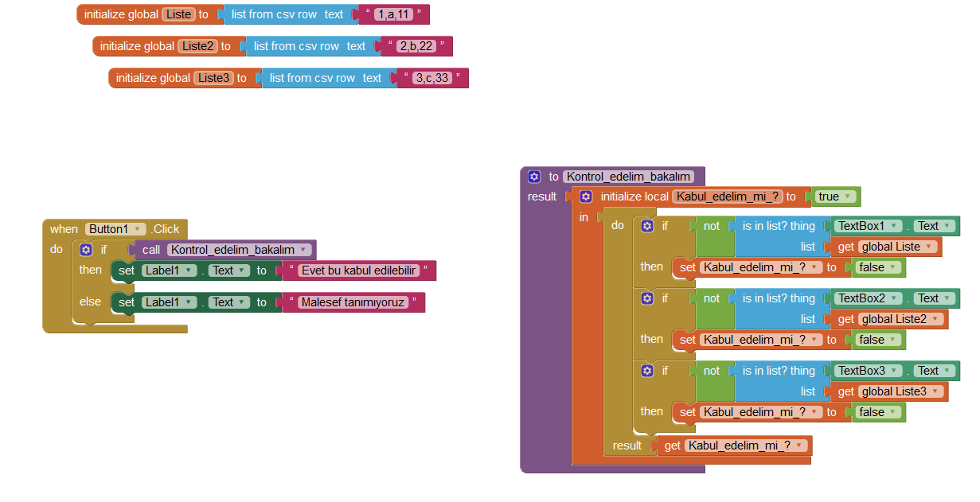Select 'initialize global' label of Liste2 block
The image size is (980, 502).
click(x=137, y=46)
